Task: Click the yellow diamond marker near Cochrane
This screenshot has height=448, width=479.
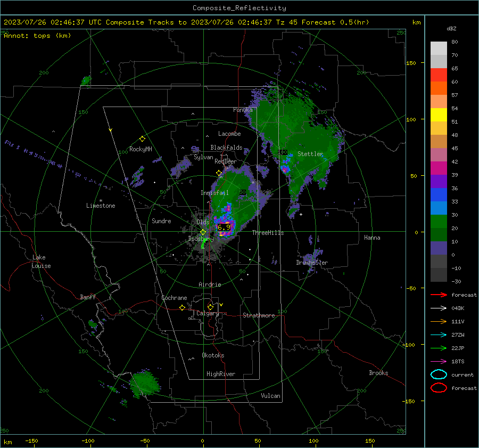Action: [183, 307]
